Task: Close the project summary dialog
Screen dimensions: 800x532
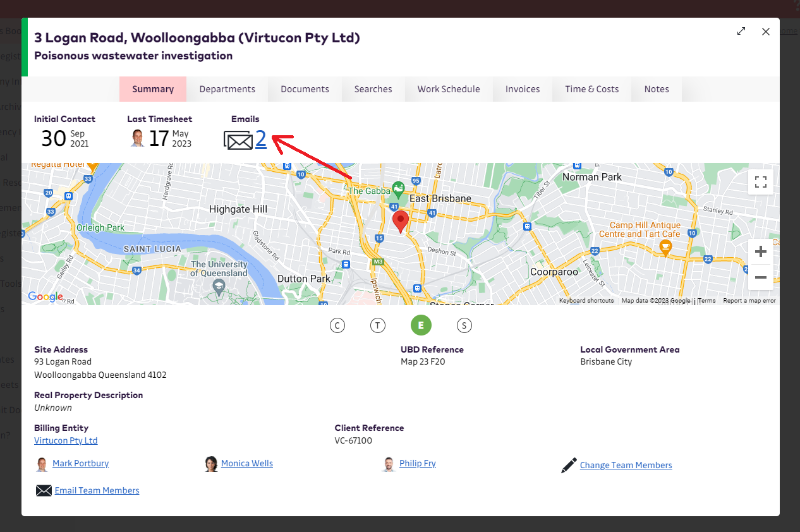Action: [x=766, y=32]
